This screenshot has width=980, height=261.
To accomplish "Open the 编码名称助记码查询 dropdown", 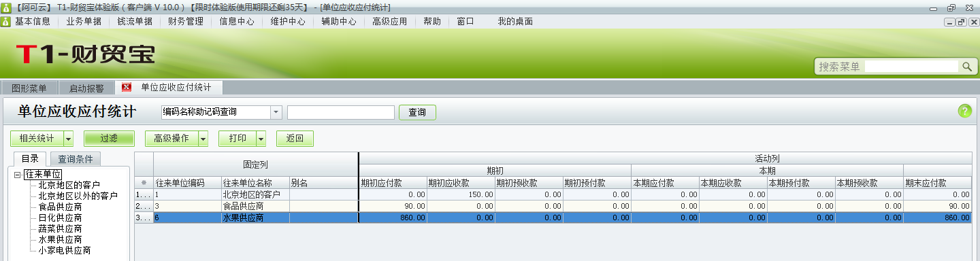I will click(276, 112).
